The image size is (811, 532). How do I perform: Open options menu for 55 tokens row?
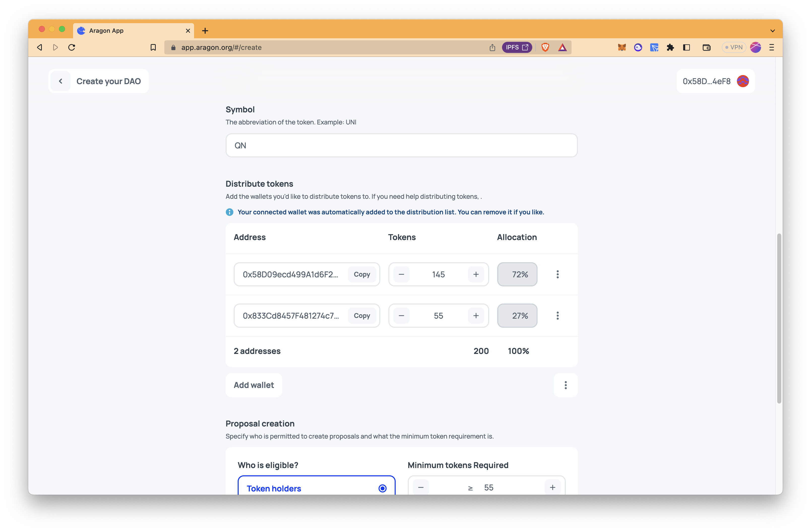click(557, 315)
